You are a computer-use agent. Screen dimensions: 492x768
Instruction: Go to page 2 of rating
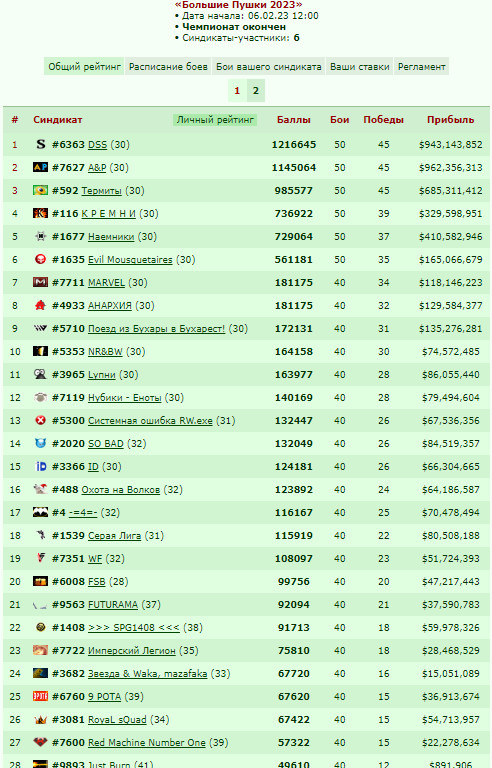click(256, 91)
